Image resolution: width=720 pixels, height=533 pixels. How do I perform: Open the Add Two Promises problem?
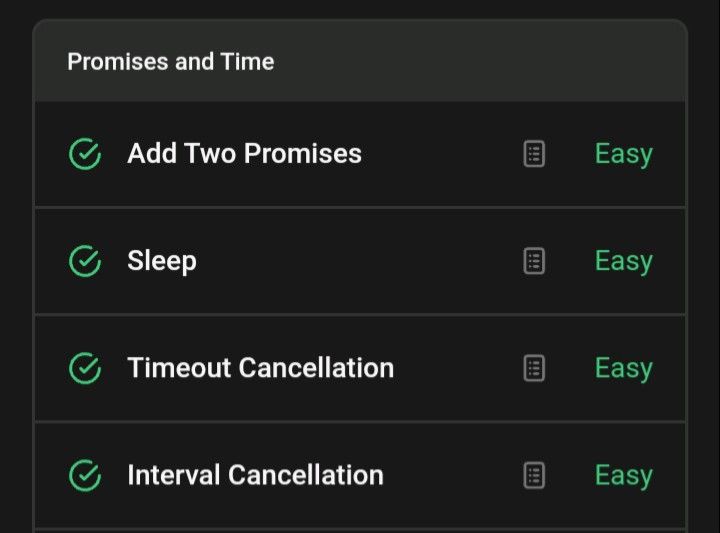244,153
